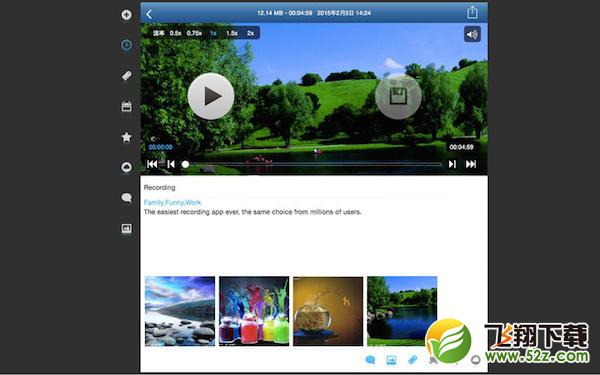The height and width of the screenshot is (375, 600).
Task: Play the recording with large play button
Action: 211,96
